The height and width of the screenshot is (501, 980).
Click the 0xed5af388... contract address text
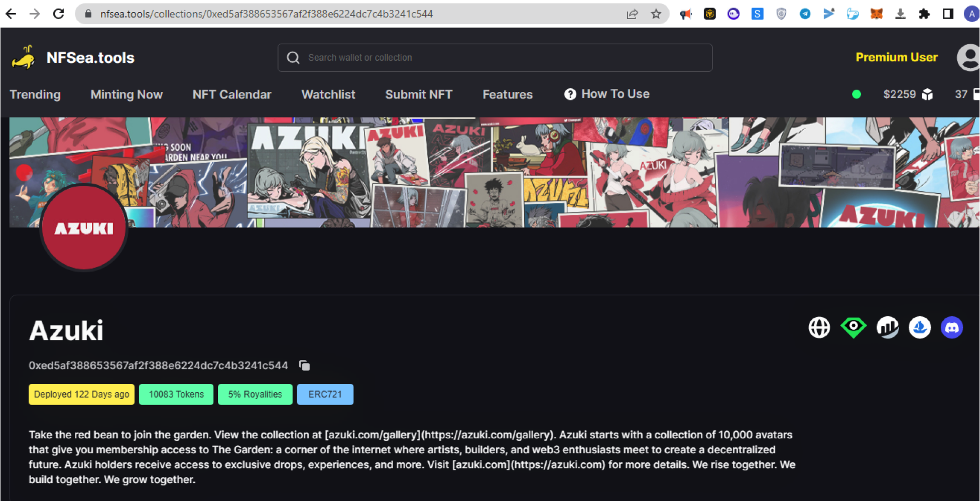(x=158, y=365)
